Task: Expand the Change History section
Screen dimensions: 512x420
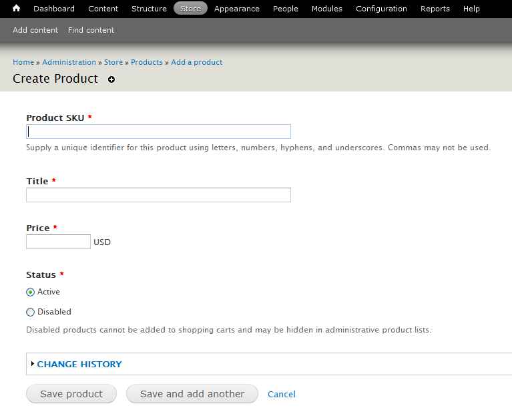Action: tap(79, 364)
